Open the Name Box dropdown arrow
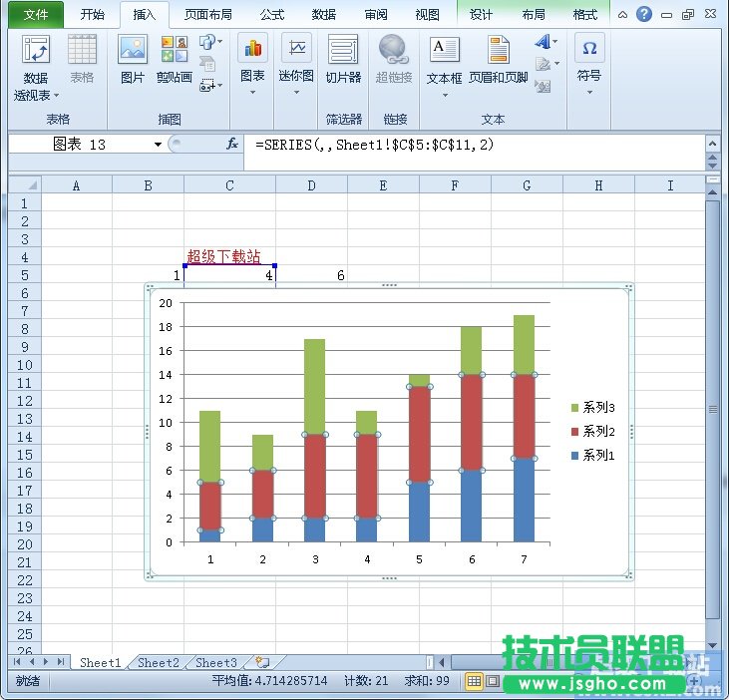This screenshot has width=729, height=700. click(x=158, y=145)
